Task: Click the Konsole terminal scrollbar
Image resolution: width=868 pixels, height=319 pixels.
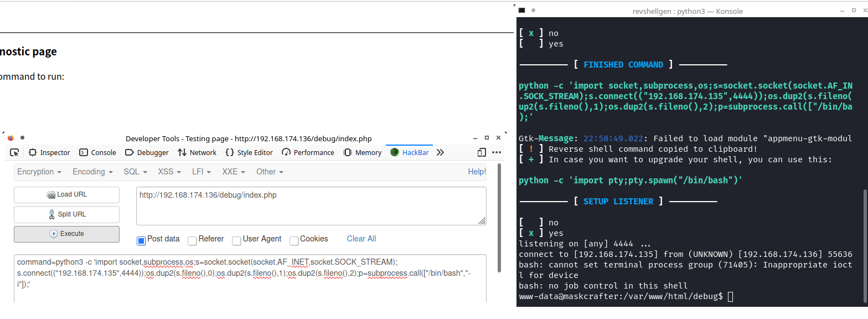Action: (x=865, y=246)
